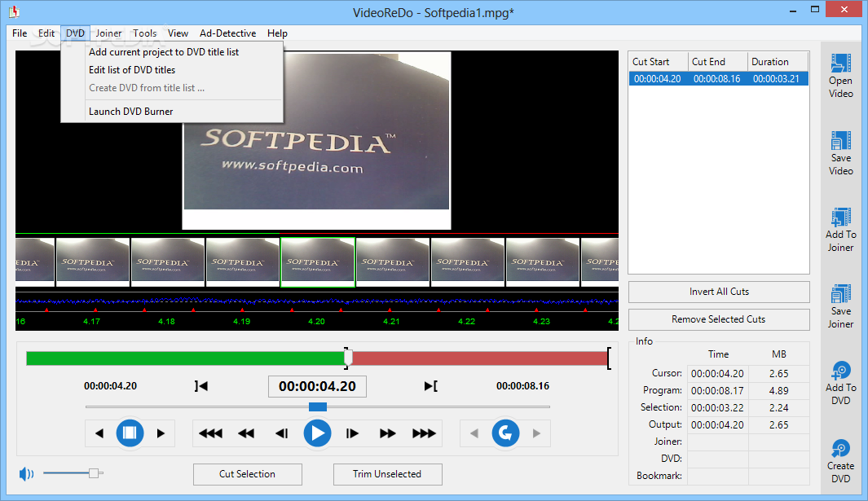Open the Ad-Detective menu

coord(227,33)
